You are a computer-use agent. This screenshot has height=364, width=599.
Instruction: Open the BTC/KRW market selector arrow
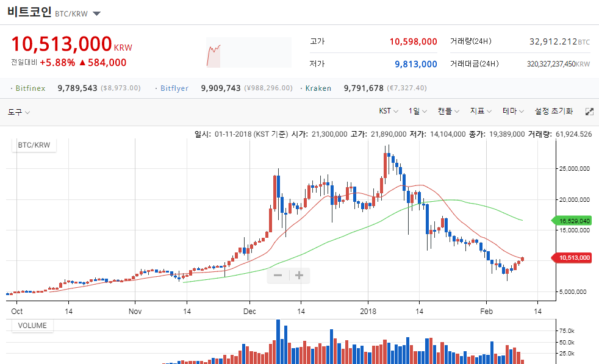[x=97, y=13]
